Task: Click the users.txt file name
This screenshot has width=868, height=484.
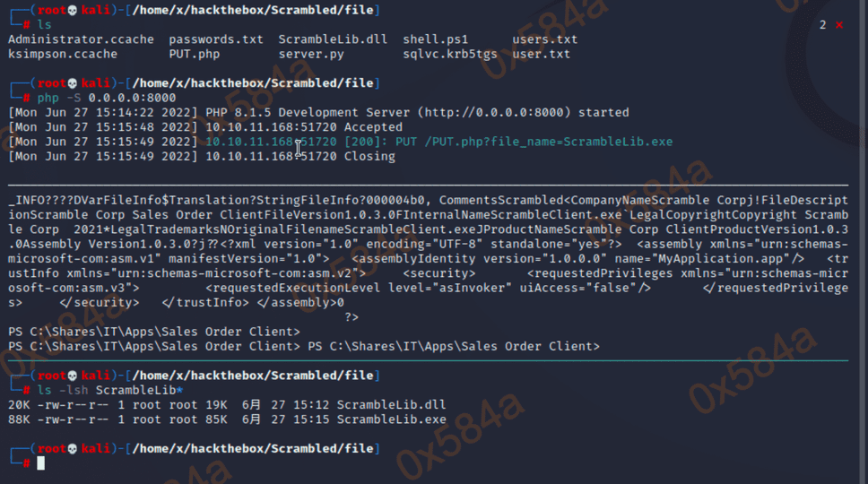Action: point(544,39)
